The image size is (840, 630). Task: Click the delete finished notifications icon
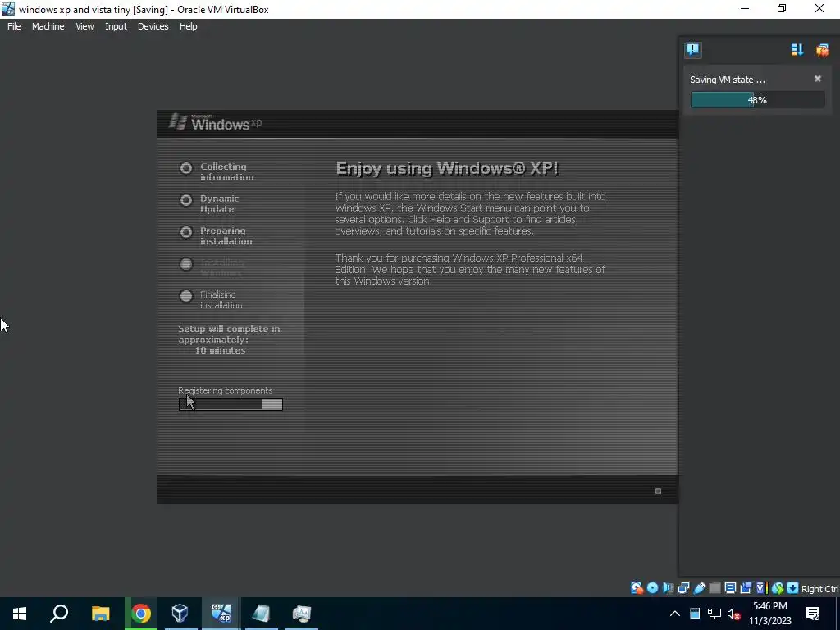pyautogui.click(x=822, y=50)
